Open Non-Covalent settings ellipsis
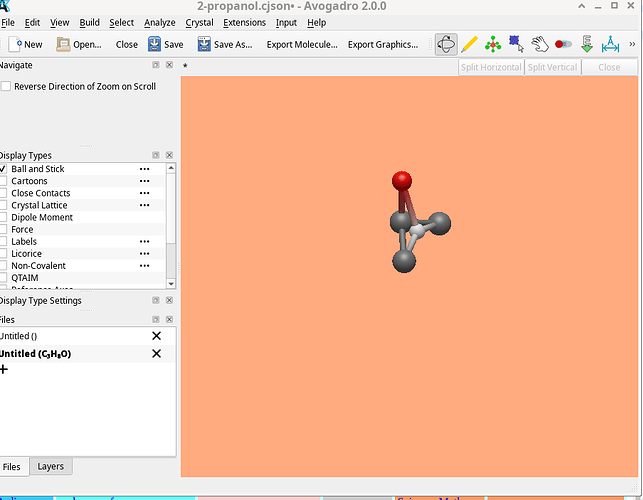This screenshot has height=500, width=643. pyautogui.click(x=144, y=266)
